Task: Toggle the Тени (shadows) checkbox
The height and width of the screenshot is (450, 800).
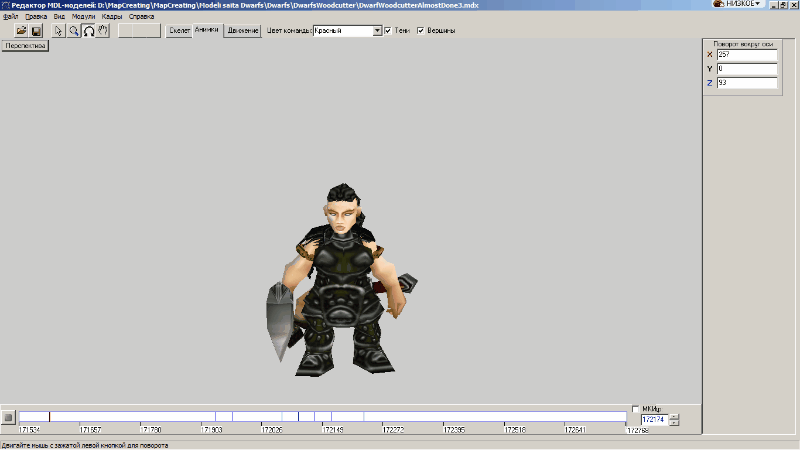Action: (x=388, y=31)
